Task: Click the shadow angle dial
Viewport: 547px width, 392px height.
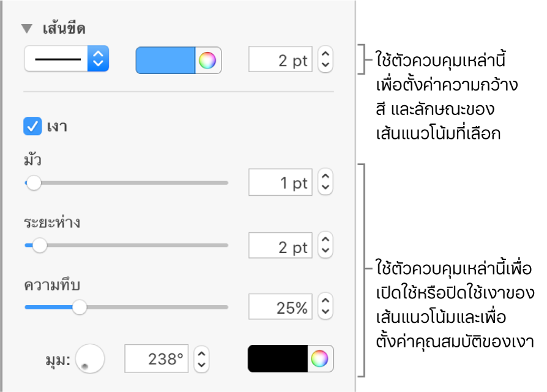Action: click(x=89, y=359)
